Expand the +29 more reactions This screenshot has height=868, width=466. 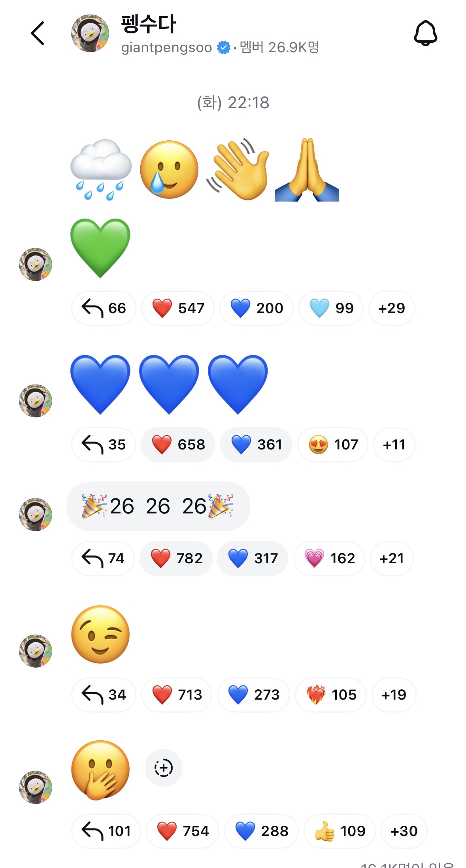[x=392, y=308]
